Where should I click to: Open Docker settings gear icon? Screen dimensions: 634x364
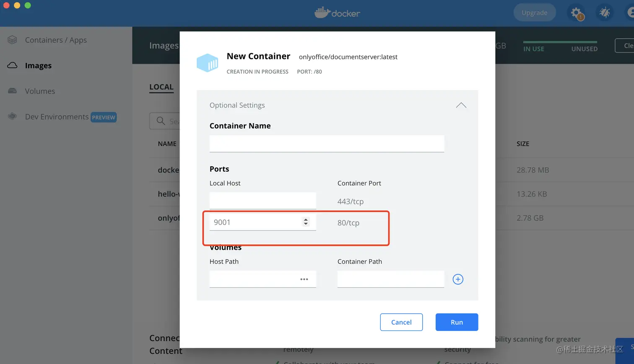tap(577, 13)
